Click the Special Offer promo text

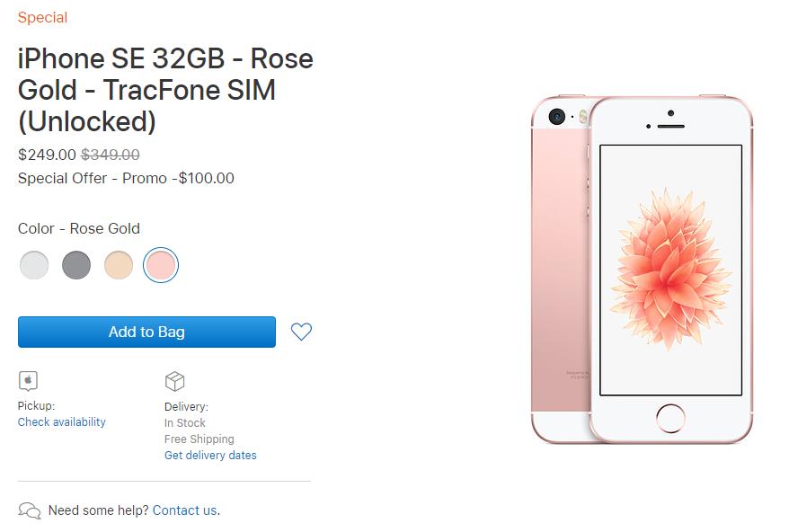point(124,178)
